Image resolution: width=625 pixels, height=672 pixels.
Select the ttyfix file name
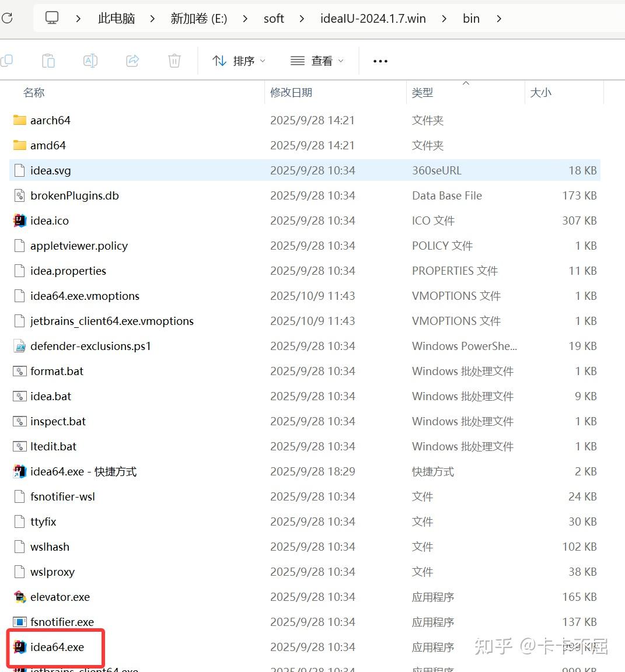(43, 521)
